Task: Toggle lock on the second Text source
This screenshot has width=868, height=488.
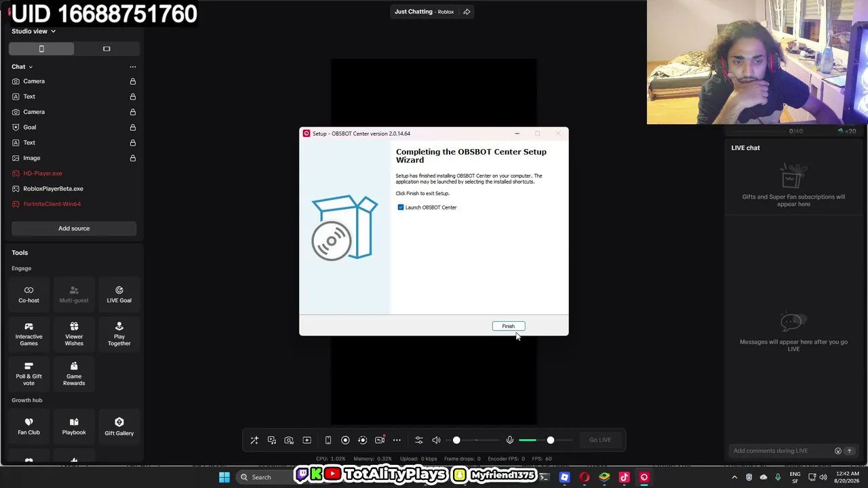Action: 133,143
